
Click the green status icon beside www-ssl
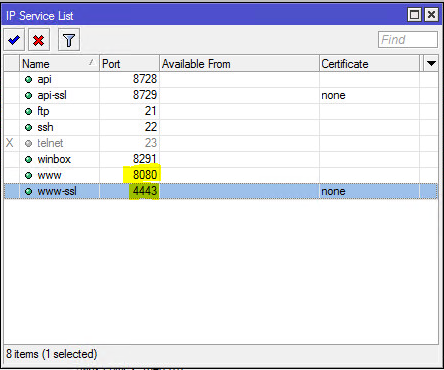tap(29, 192)
